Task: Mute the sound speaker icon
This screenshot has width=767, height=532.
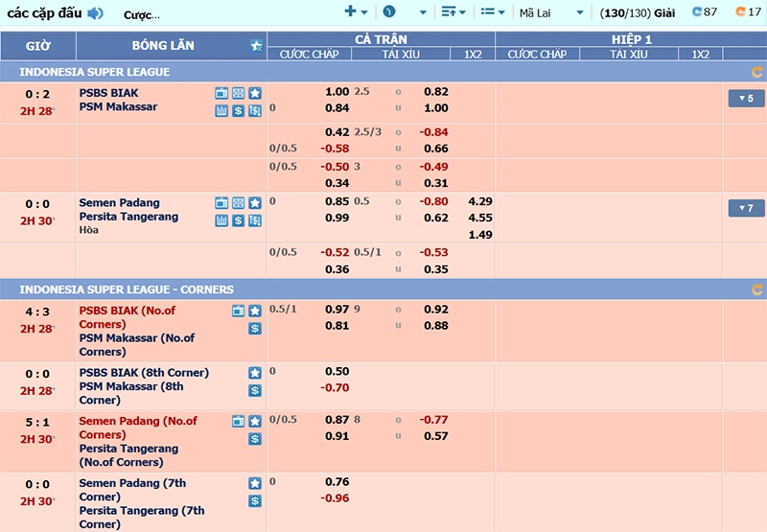Action: pyautogui.click(x=95, y=13)
